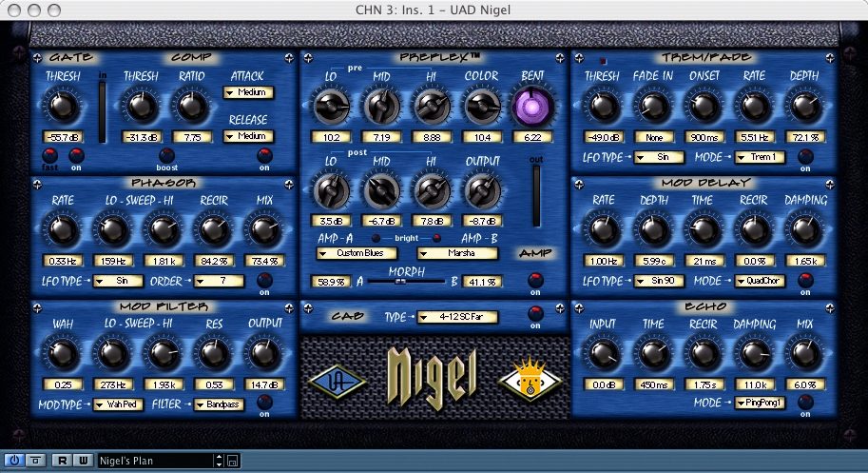This screenshot has width=868, height=473.
Task: Click the Preflex COLOR knob
Action: click(482, 107)
